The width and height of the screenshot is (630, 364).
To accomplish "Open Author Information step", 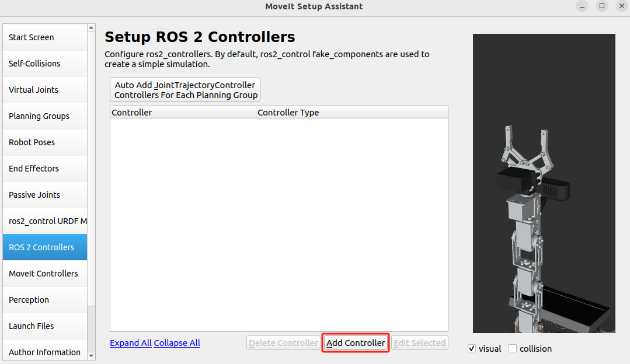I will tap(45, 350).
